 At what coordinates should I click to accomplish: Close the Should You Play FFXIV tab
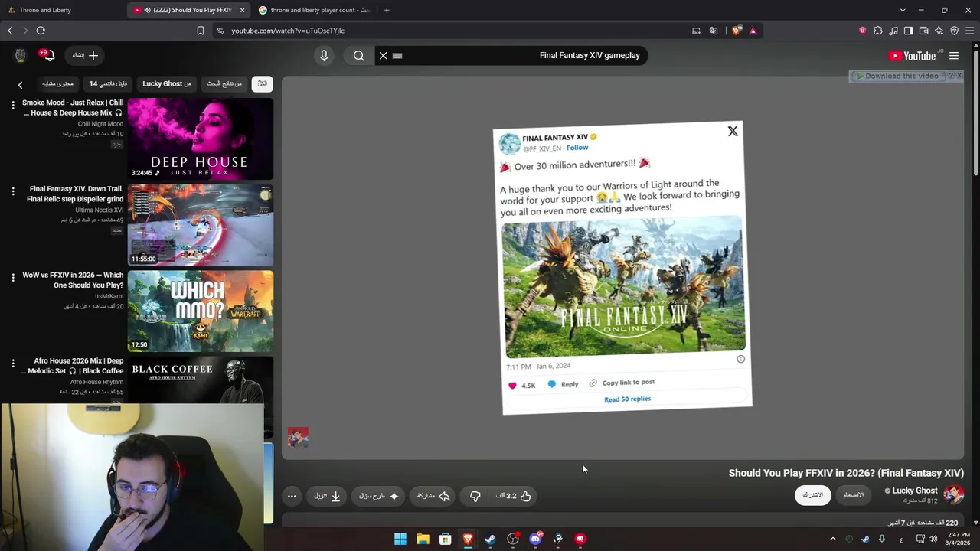tap(242, 10)
